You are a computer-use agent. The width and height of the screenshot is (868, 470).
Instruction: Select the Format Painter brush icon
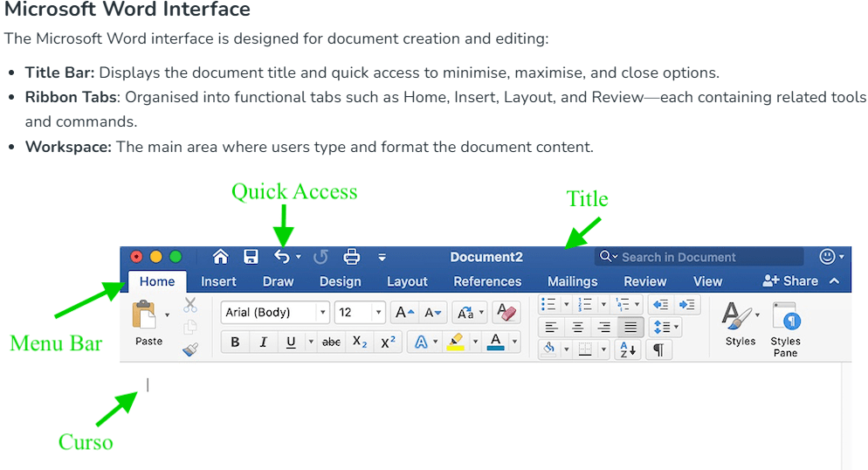[x=190, y=349]
